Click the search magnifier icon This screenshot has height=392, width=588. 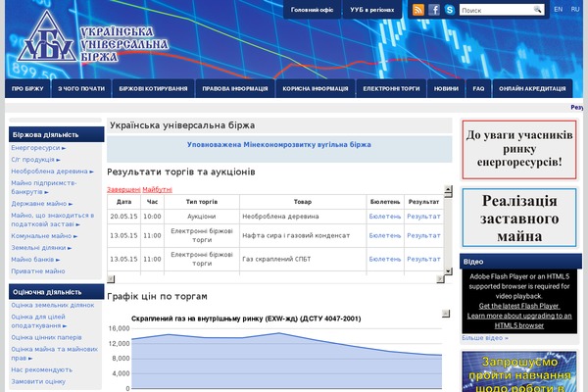click(537, 10)
